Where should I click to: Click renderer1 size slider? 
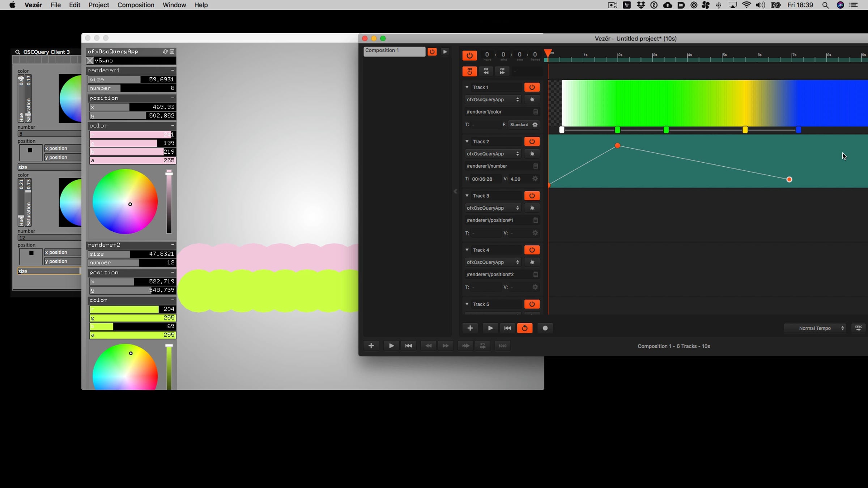pos(132,80)
